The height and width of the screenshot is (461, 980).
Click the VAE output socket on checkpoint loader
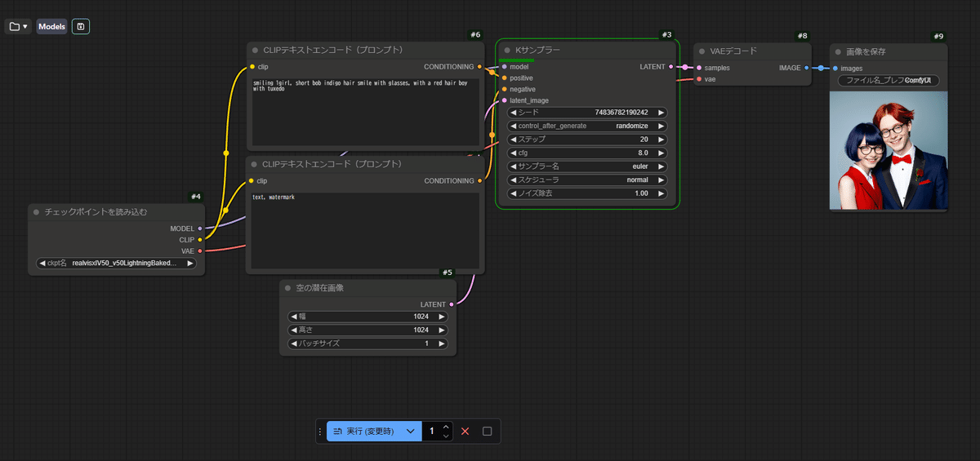point(200,251)
